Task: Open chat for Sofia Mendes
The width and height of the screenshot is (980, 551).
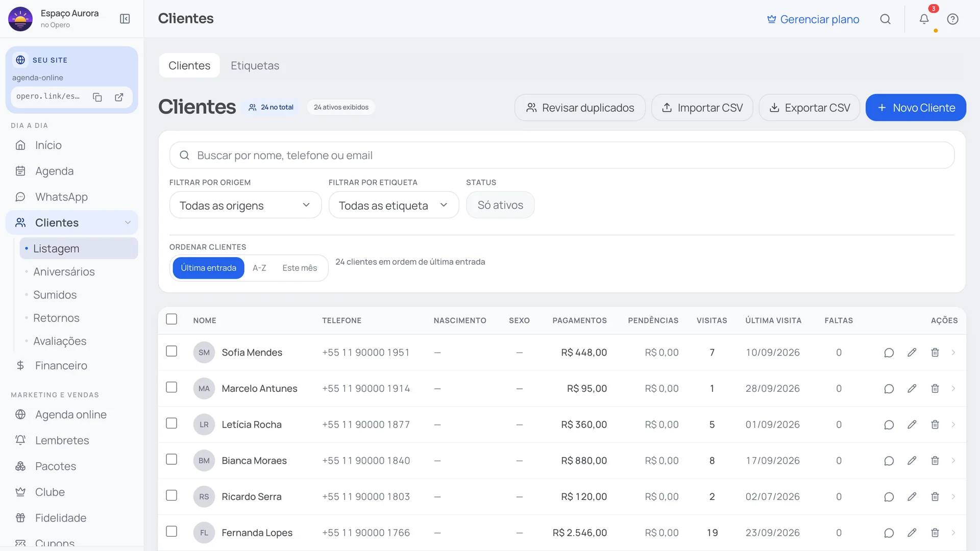Action: (889, 353)
